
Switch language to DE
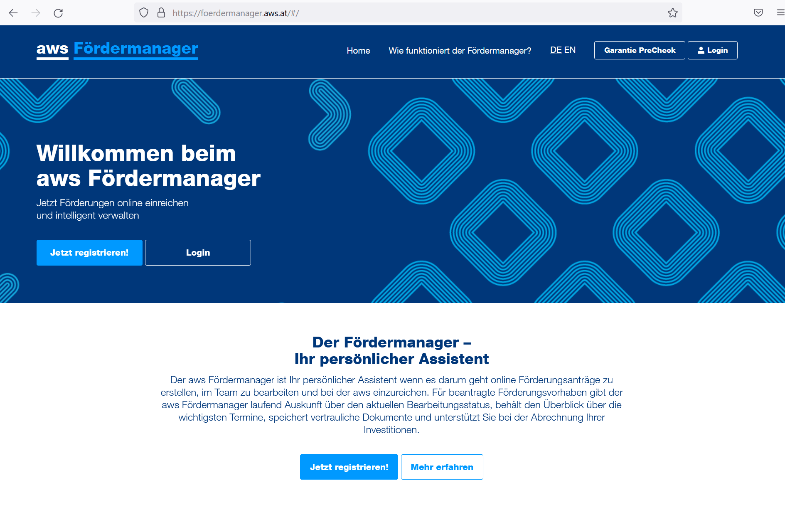tap(556, 50)
